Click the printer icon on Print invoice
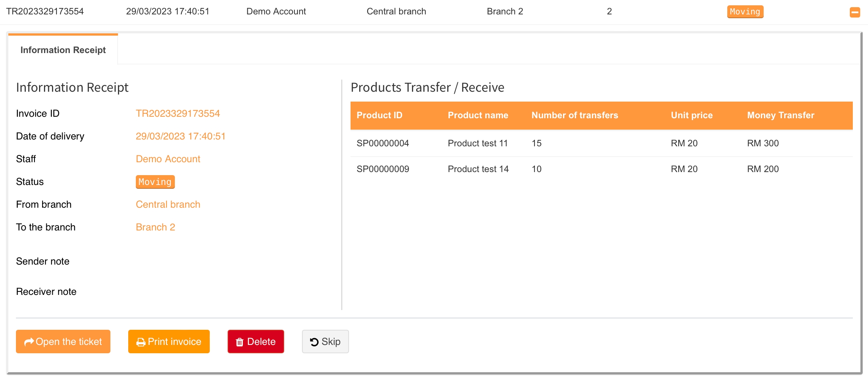Image resolution: width=868 pixels, height=376 pixels. [141, 342]
